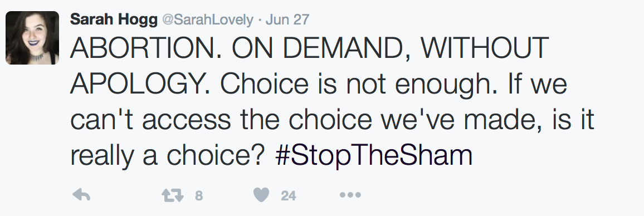Viewport: 644px width, 216px height.
Task: Click the Sarah Hogg display name
Action: 114,19
